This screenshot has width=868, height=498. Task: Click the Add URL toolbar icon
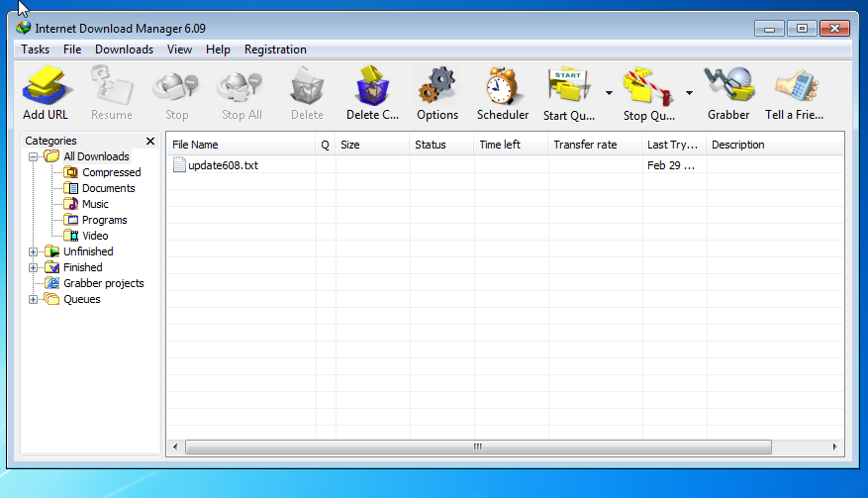pos(47,85)
